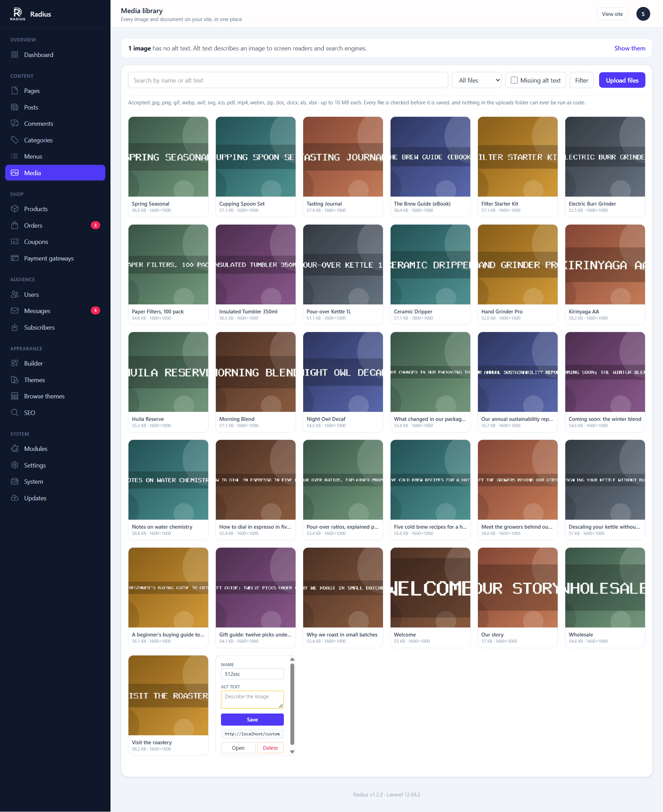Click the Morning Blend caption text

coord(237,419)
